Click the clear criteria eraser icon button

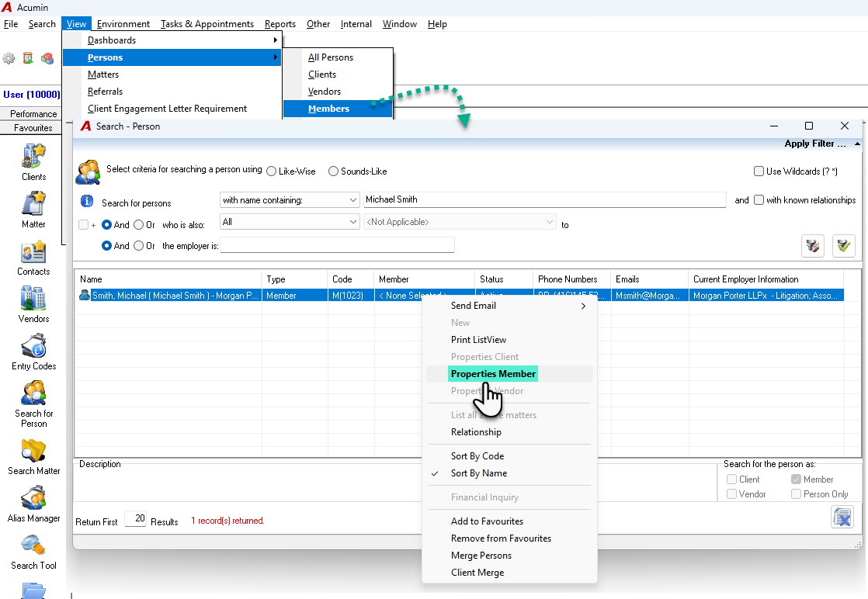(x=813, y=245)
